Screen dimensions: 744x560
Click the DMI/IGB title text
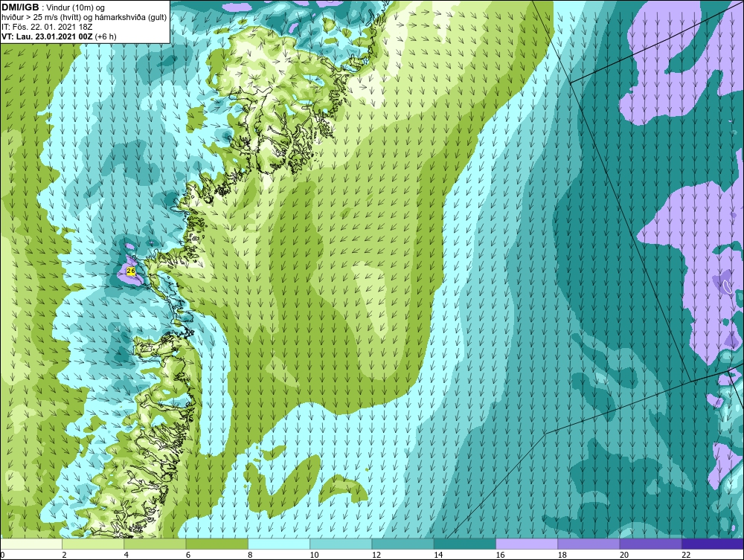coord(20,7)
